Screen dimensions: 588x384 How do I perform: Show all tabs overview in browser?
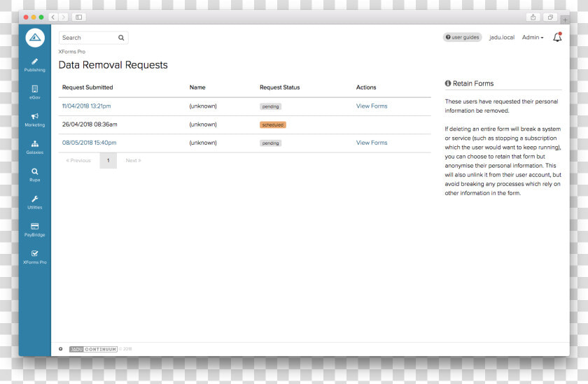[550, 17]
